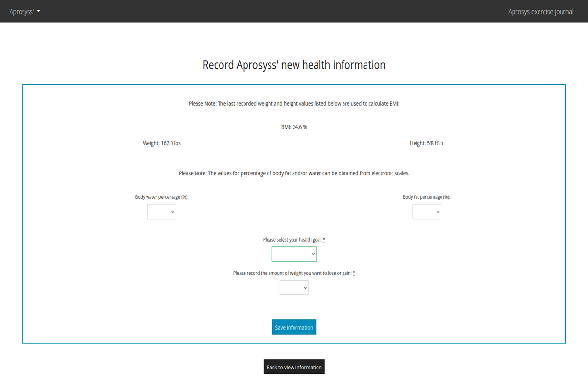Click the required asterisk after lose or gain
588x392 pixels.
354,273
